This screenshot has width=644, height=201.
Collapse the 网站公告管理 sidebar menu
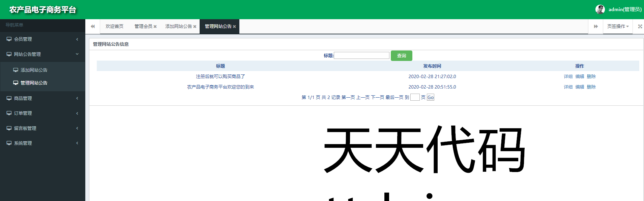click(x=42, y=54)
